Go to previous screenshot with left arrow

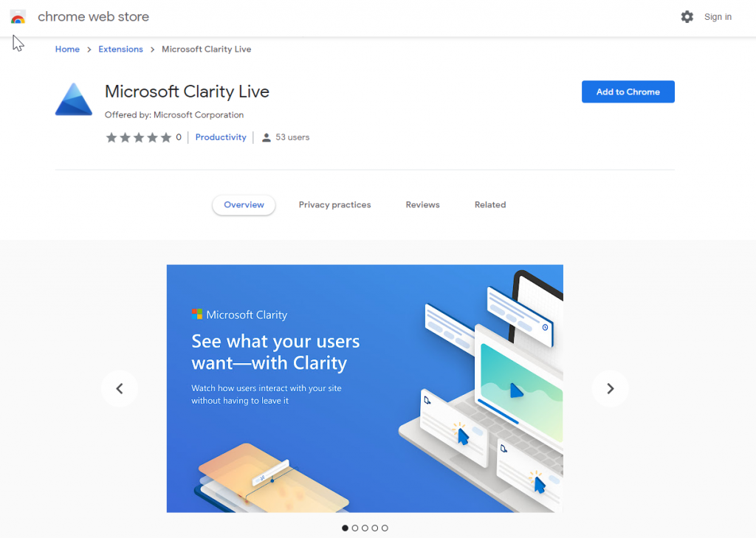(120, 388)
